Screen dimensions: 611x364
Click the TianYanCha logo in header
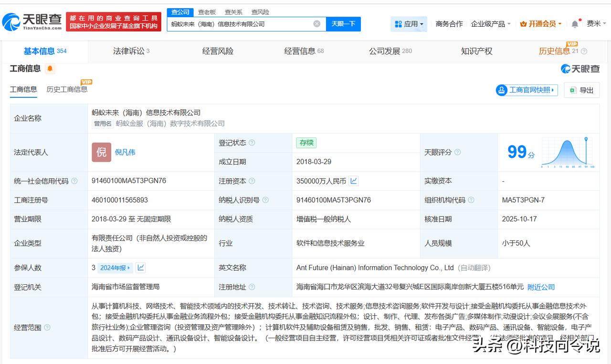[32, 21]
